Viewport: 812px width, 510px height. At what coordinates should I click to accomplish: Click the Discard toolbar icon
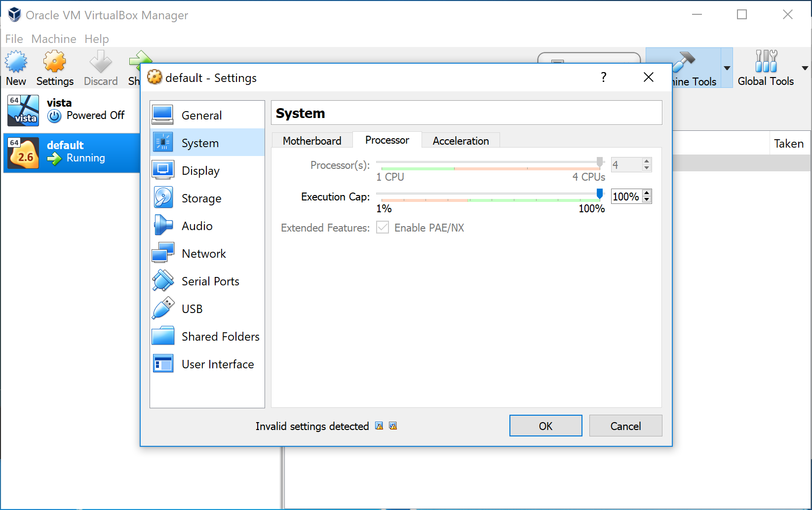[x=101, y=62]
